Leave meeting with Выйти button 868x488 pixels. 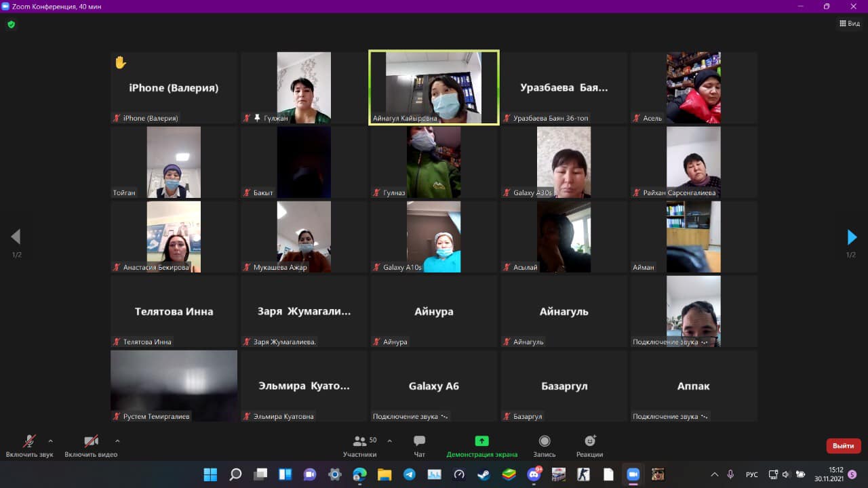coord(843,446)
